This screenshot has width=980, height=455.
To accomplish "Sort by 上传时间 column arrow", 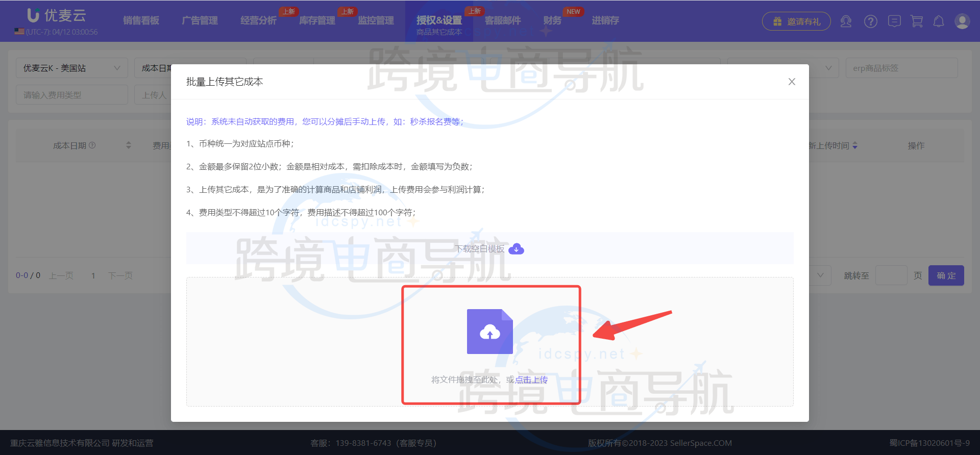I will [x=855, y=146].
